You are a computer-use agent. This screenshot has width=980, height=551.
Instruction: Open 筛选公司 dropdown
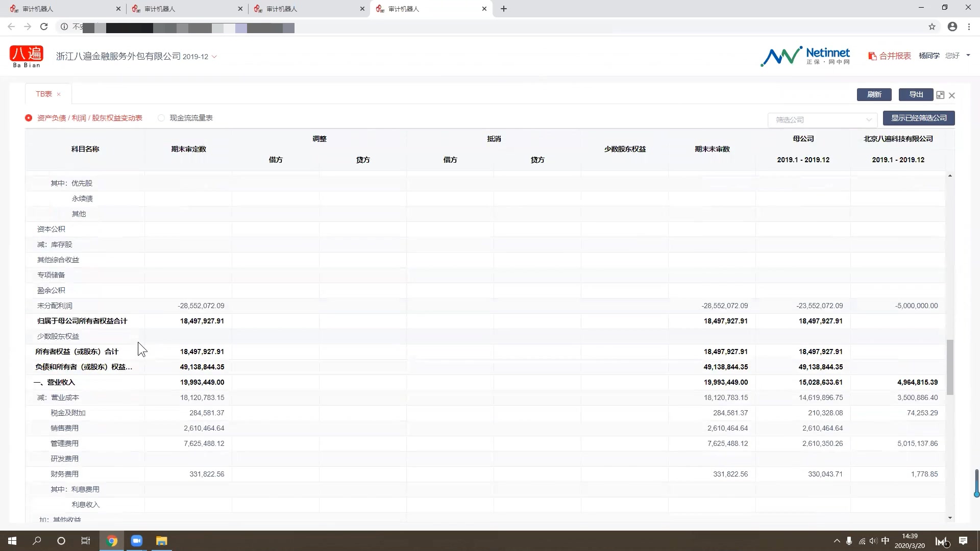click(x=822, y=120)
